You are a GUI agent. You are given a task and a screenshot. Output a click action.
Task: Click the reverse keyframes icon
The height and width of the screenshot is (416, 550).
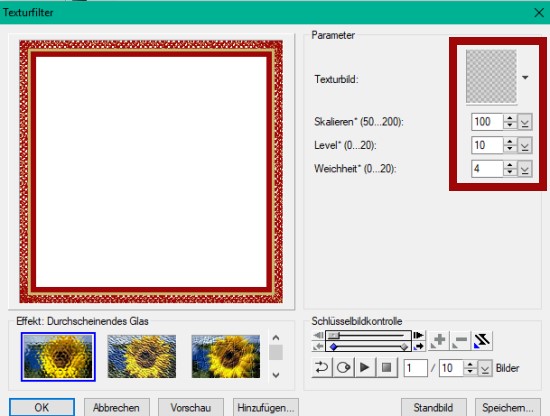tap(482, 341)
